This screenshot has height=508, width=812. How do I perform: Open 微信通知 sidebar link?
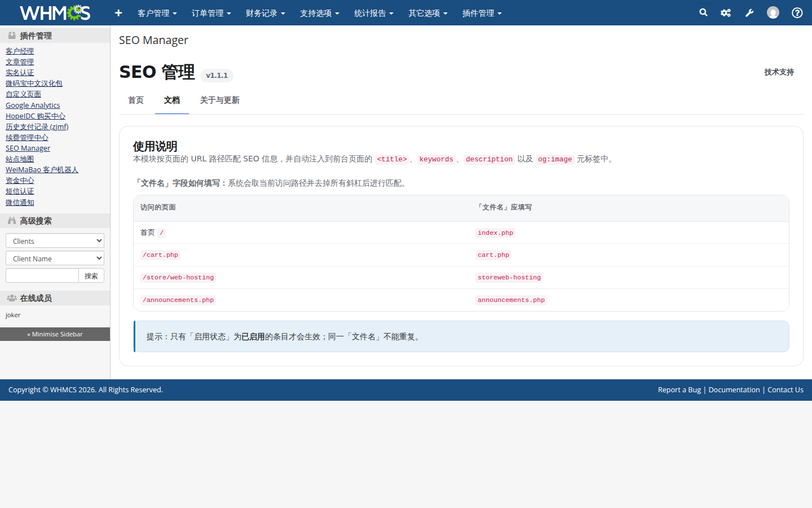[20, 203]
